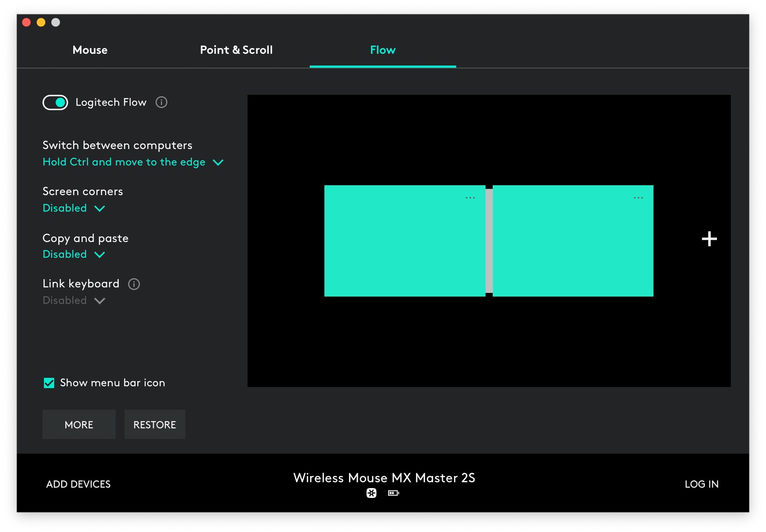The width and height of the screenshot is (766, 532).
Task: Click the Switch between computers label
Action: coord(117,145)
